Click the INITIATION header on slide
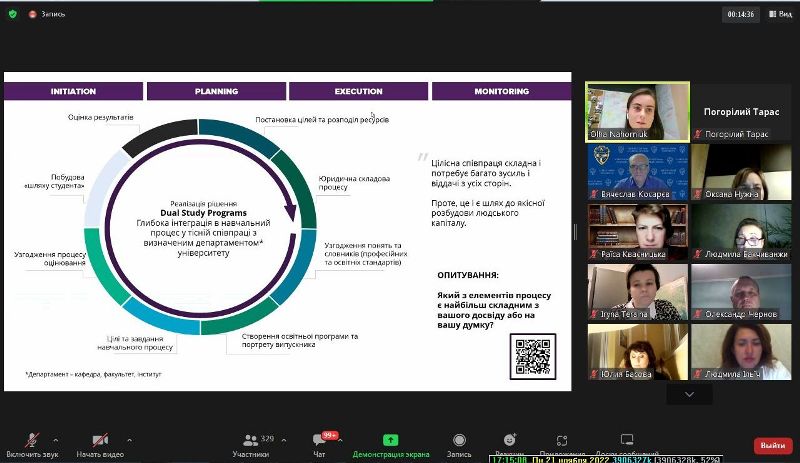 coord(73,91)
